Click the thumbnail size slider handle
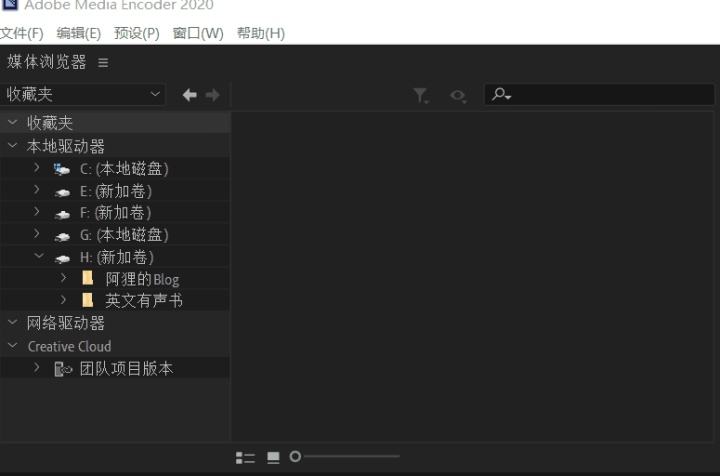Screen dimensions: 720x476 295,456
